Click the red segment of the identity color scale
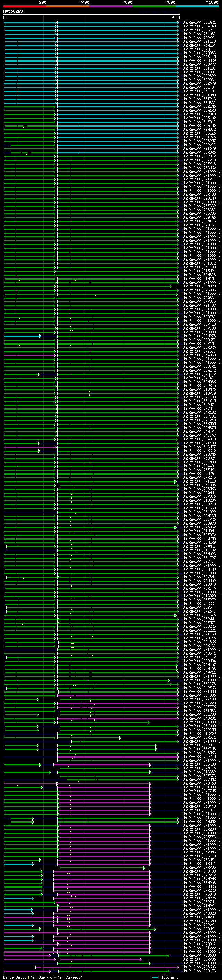Image resolution: width=222 pixels, height=980 pixels. click(25, 6)
